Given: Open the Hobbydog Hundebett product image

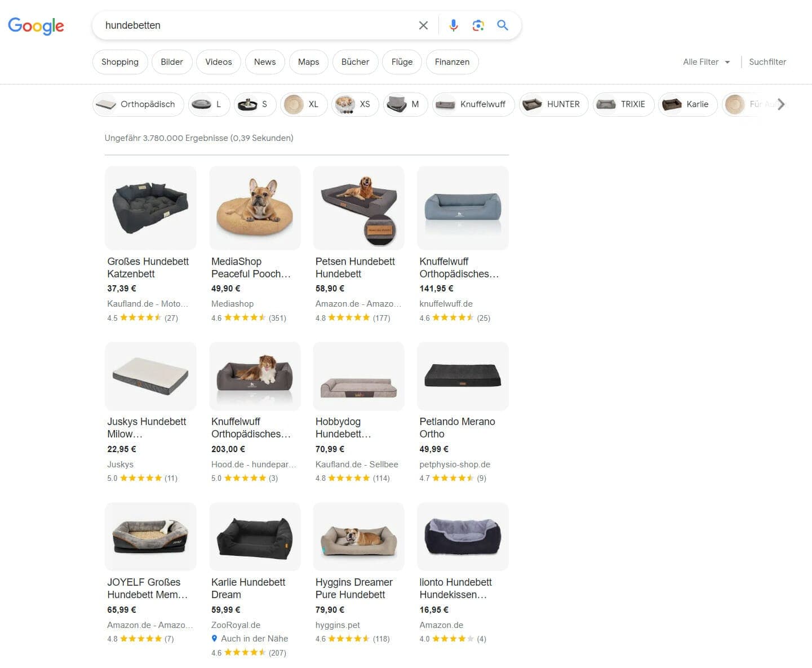Looking at the screenshot, I should point(358,376).
